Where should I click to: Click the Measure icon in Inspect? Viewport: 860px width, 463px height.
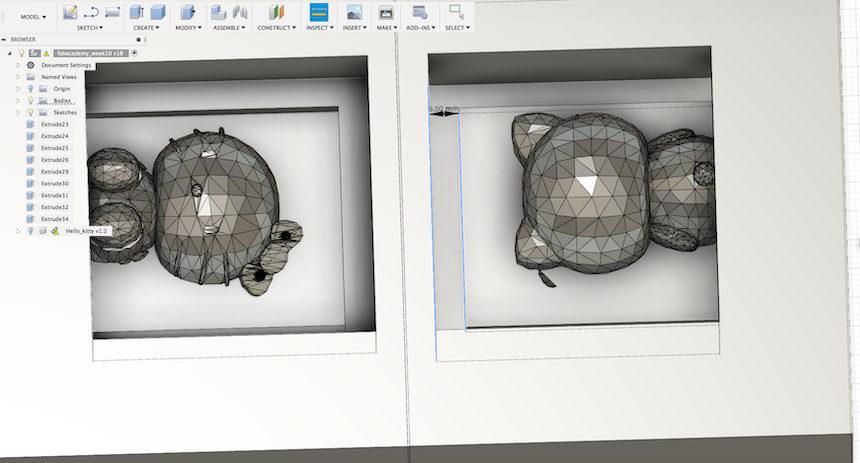[319, 12]
